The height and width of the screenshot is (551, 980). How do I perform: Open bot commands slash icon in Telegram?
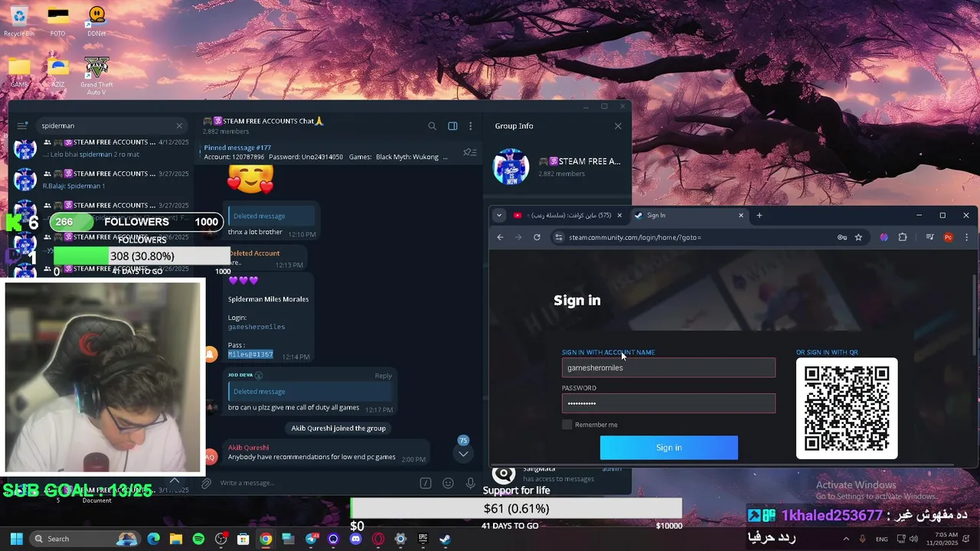pos(426,483)
